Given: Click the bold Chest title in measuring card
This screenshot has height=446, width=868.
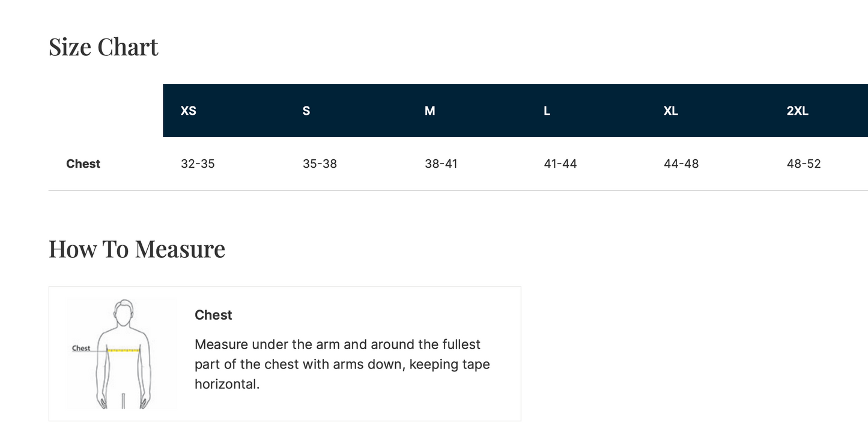Looking at the screenshot, I should point(213,316).
